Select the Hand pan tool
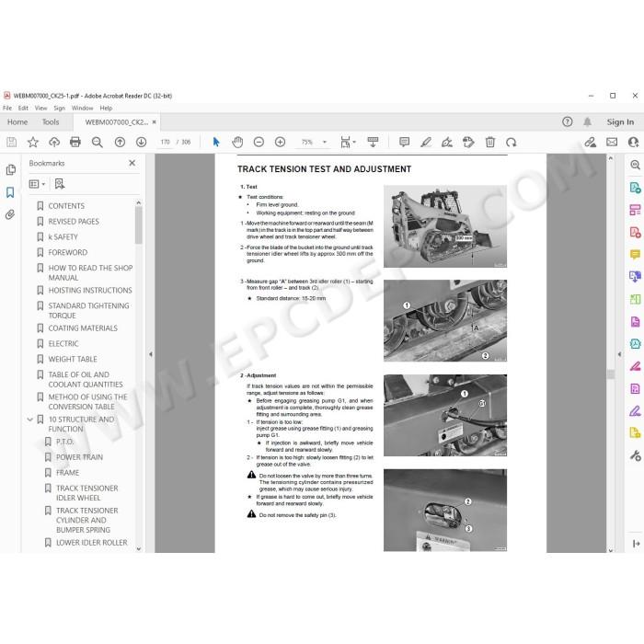The height and width of the screenshot is (644, 644). [237, 142]
